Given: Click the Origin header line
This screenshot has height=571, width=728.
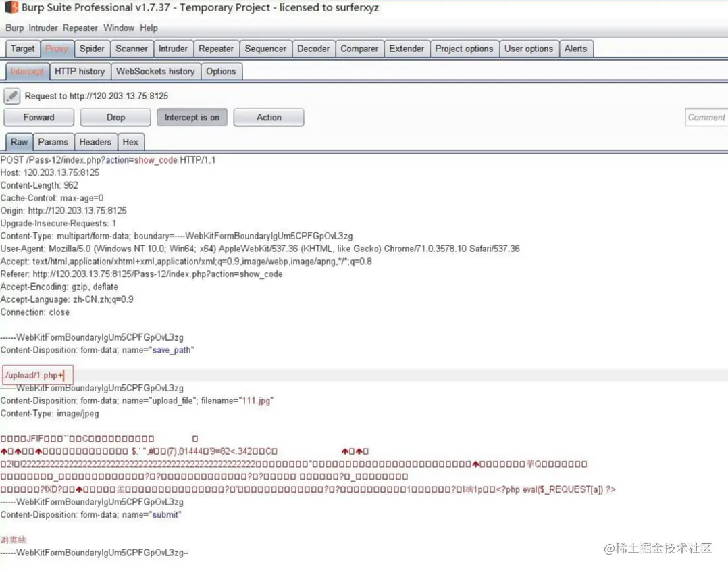Looking at the screenshot, I should click(63, 211).
